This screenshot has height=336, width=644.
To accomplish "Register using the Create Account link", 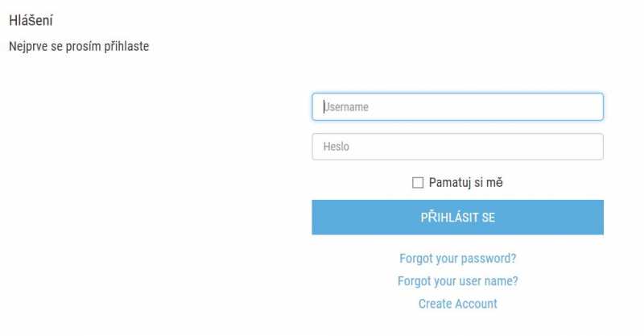I will click(x=457, y=304).
